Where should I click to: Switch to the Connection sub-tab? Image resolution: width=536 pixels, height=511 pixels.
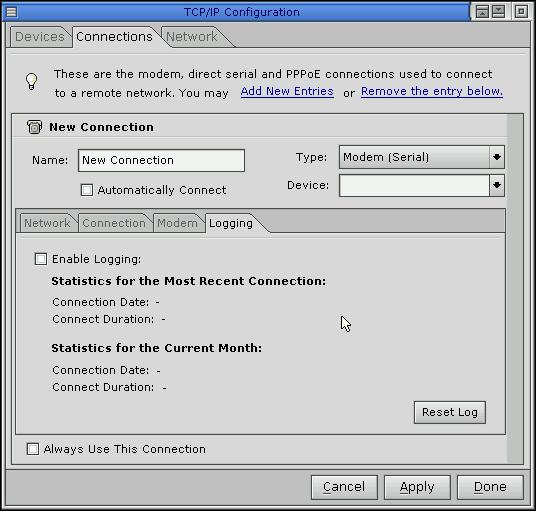(x=114, y=223)
